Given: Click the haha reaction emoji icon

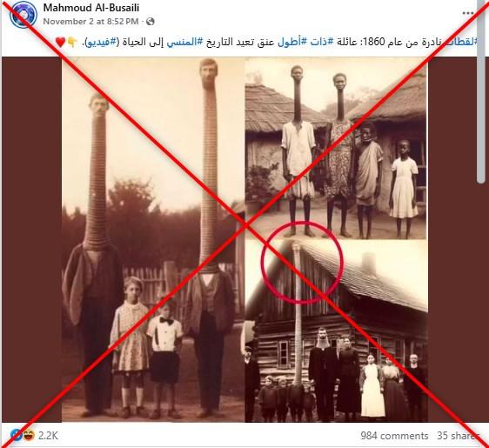Looking at the screenshot, I should [x=29, y=435].
